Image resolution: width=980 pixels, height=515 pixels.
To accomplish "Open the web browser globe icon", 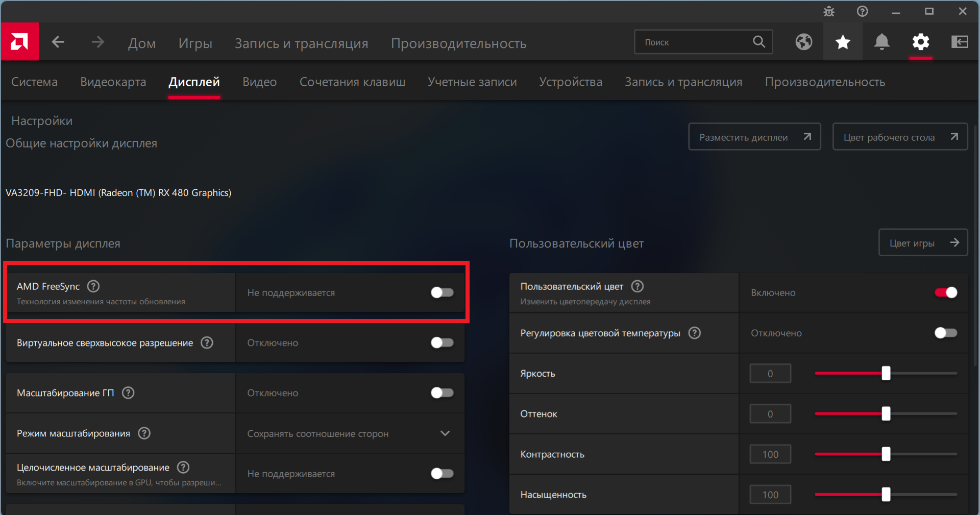I will tap(804, 42).
